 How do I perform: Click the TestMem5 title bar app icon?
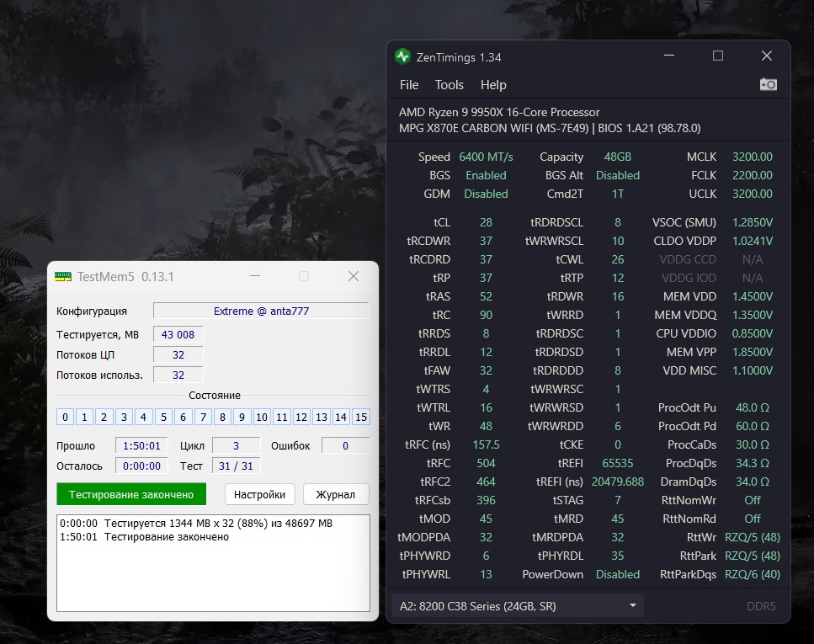[x=63, y=276]
